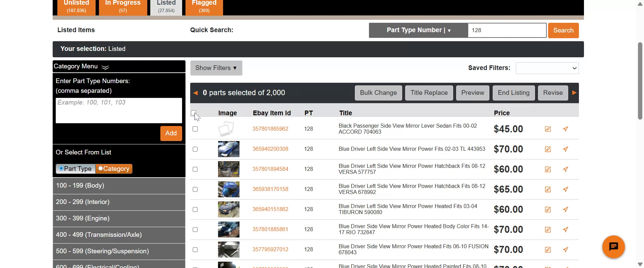Send icon for VERSA 577757 listing
Screen dimensions: 644x268
tap(566, 169)
